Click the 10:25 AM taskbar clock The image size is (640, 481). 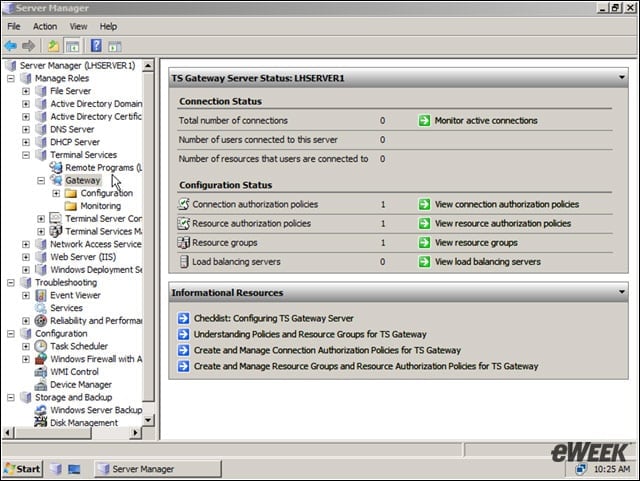tap(611, 469)
